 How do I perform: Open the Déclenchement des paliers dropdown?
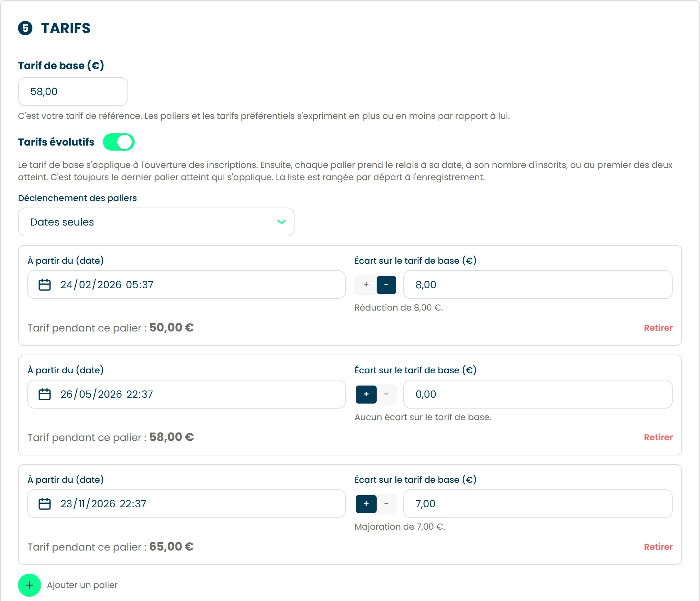click(156, 222)
